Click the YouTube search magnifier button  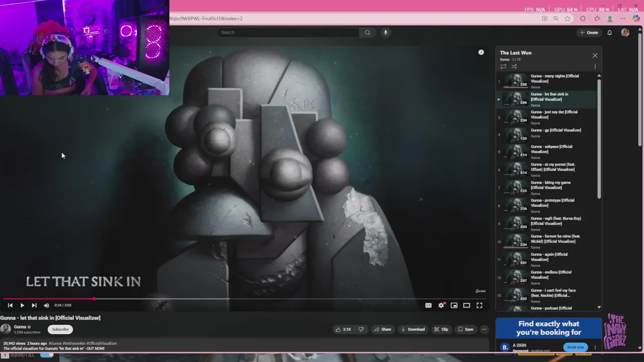tap(367, 32)
